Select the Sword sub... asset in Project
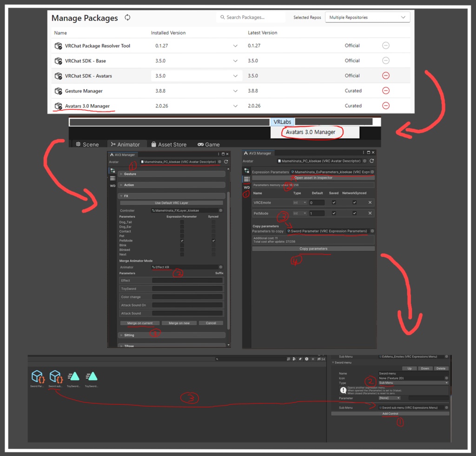 (56, 379)
